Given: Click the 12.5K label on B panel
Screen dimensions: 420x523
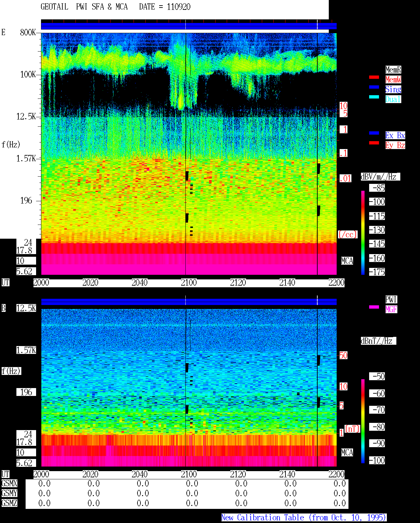Looking at the screenshot, I should [x=26, y=308].
